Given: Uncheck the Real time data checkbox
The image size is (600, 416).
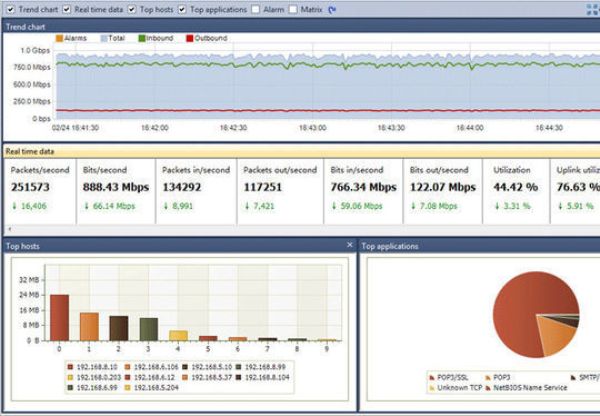Looking at the screenshot, I should tap(67, 9).
